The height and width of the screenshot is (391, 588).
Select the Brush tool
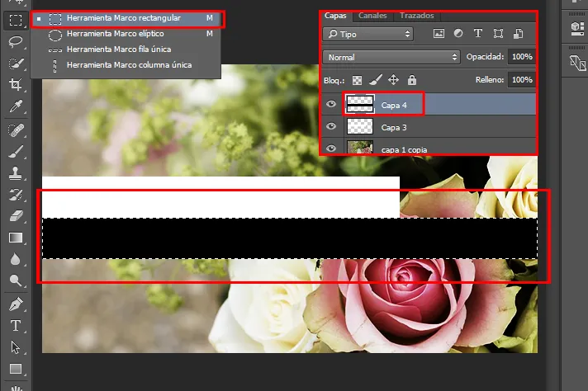pos(16,152)
